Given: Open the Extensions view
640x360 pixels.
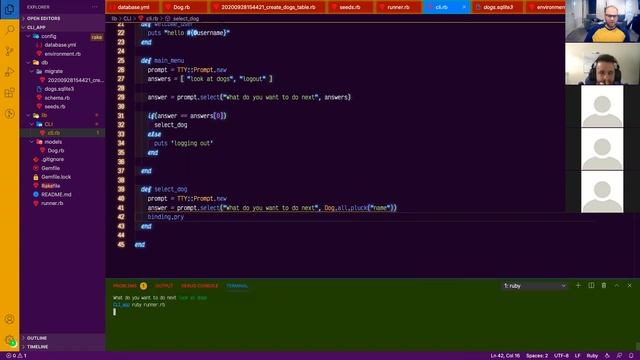Looking at the screenshot, I should click(x=9, y=93).
